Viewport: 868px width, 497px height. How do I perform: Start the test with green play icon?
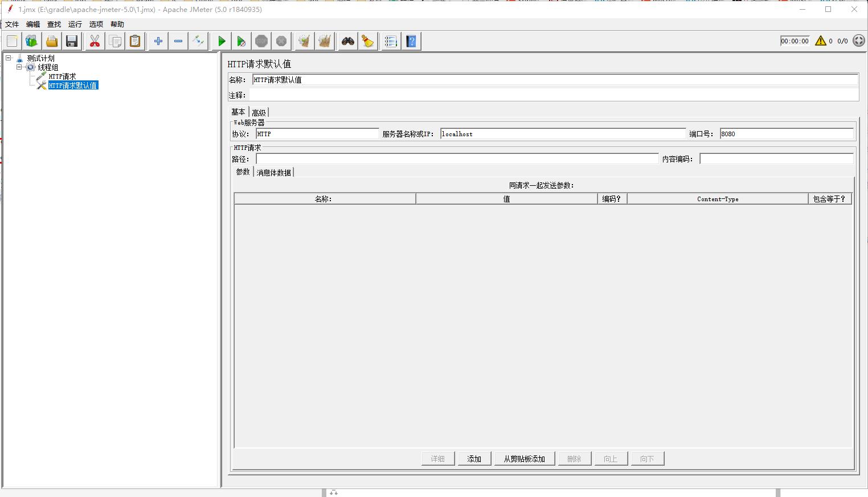tap(222, 41)
